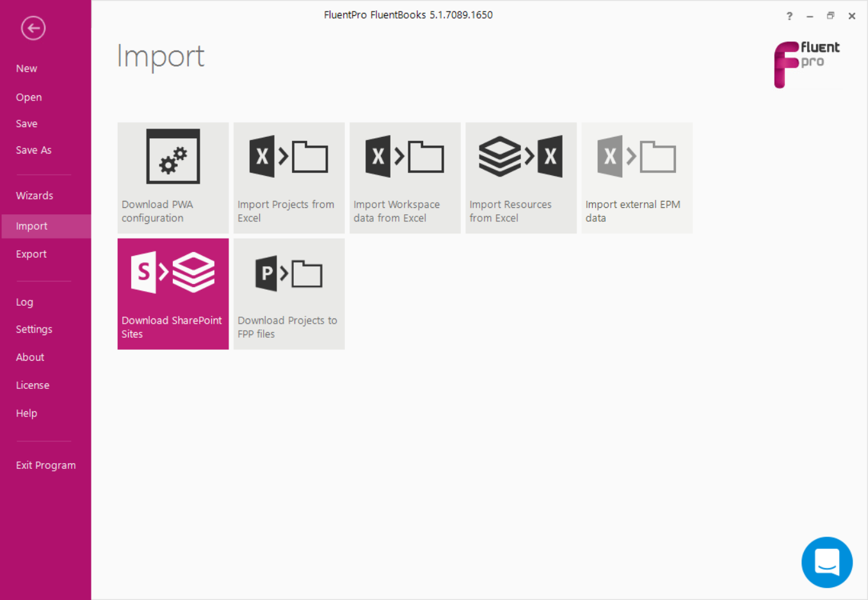Go to Settings in sidebar
This screenshot has height=600, width=868.
(x=34, y=329)
